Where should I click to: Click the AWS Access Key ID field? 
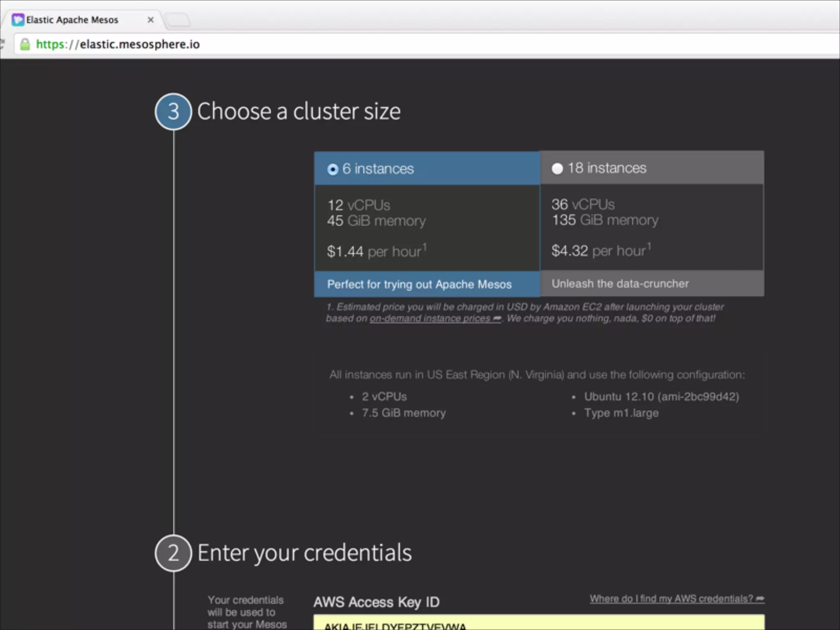(x=539, y=623)
